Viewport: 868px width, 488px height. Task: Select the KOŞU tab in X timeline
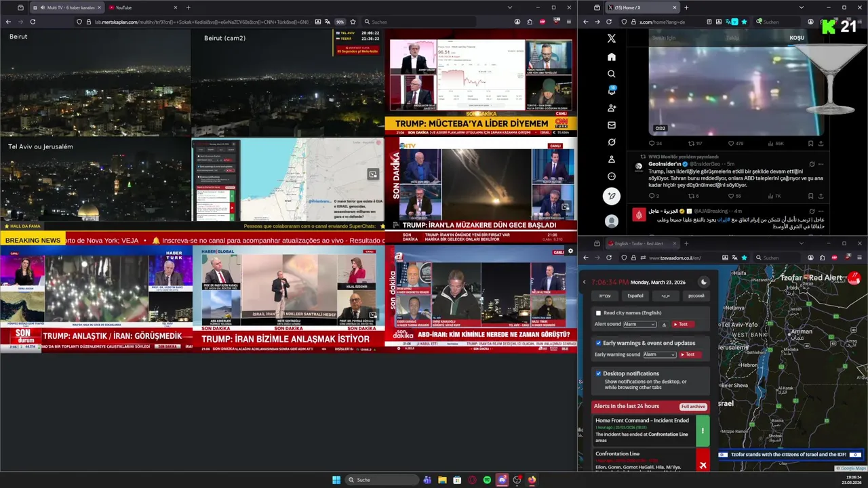tap(797, 38)
